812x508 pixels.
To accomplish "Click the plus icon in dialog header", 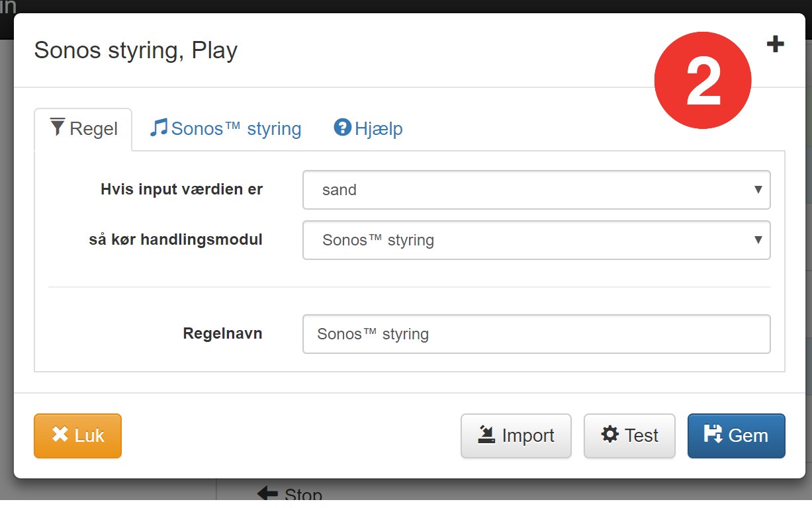I will (x=775, y=44).
